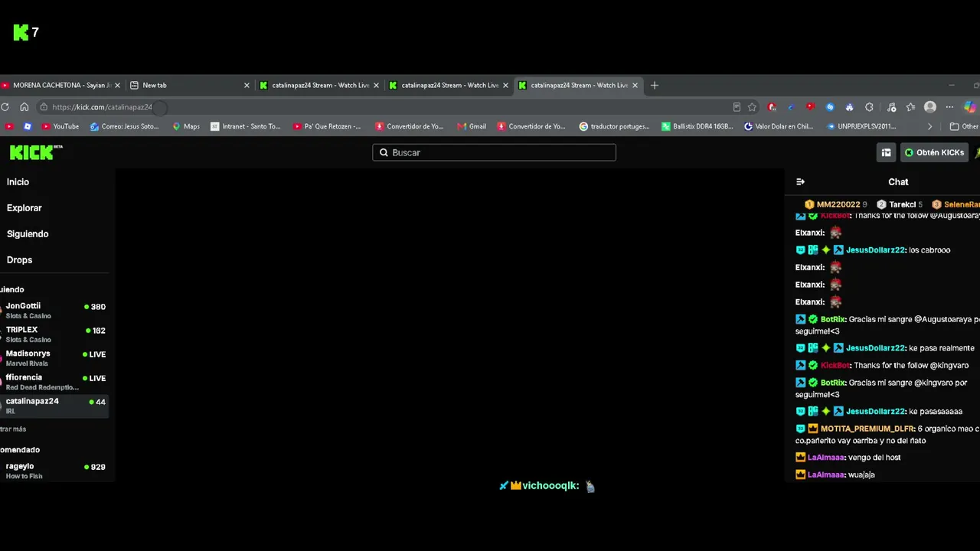
Task: Click the vichoooqlk overlay message on the stream
Action: [547, 486]
